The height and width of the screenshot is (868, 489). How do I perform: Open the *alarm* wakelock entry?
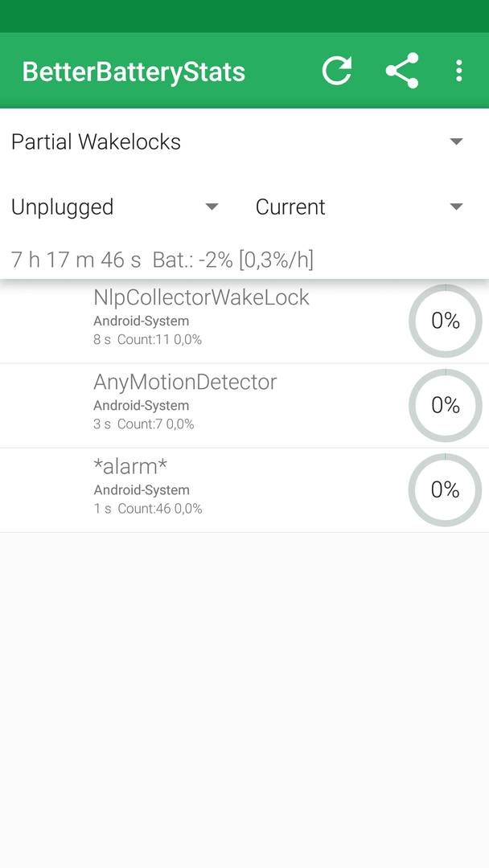pyautogui.click(x=244, y=490)
